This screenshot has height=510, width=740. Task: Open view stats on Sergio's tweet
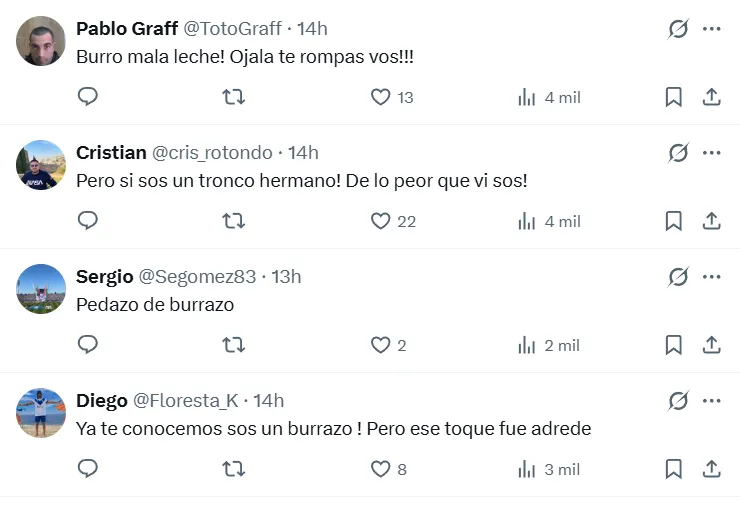(549, 345)
